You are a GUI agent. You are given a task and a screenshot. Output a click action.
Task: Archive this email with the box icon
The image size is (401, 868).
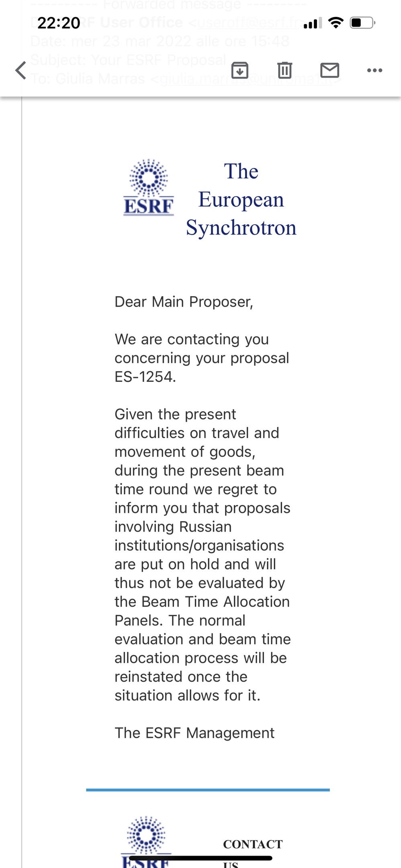pyautogui.click(x=240, y=70)
